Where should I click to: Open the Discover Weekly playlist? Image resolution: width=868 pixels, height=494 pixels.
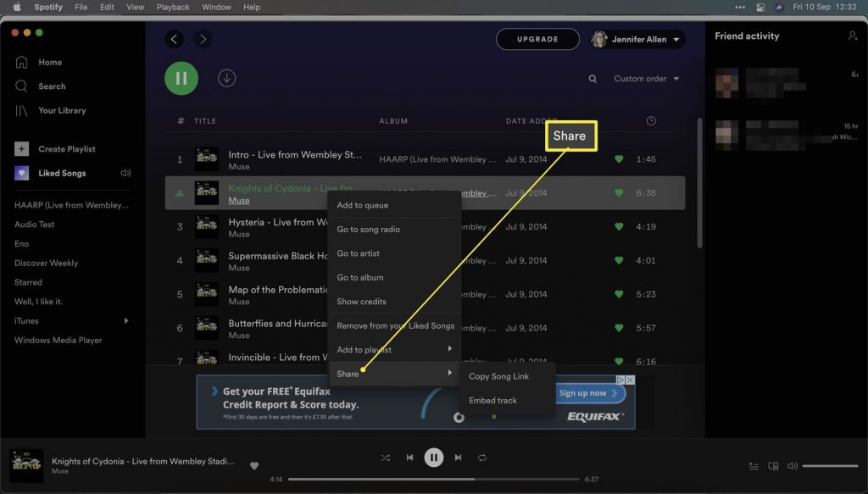(x=46, y=263)
